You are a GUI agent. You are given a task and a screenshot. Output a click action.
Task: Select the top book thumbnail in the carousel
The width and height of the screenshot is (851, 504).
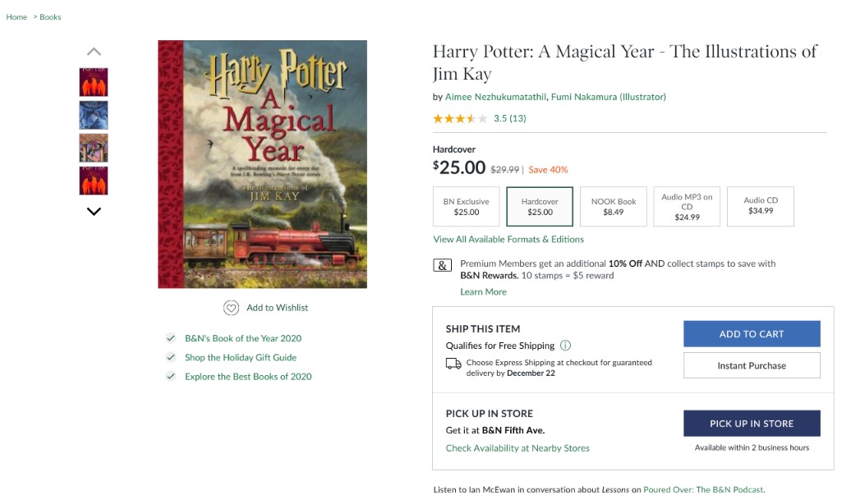click(x=93, y=82)
